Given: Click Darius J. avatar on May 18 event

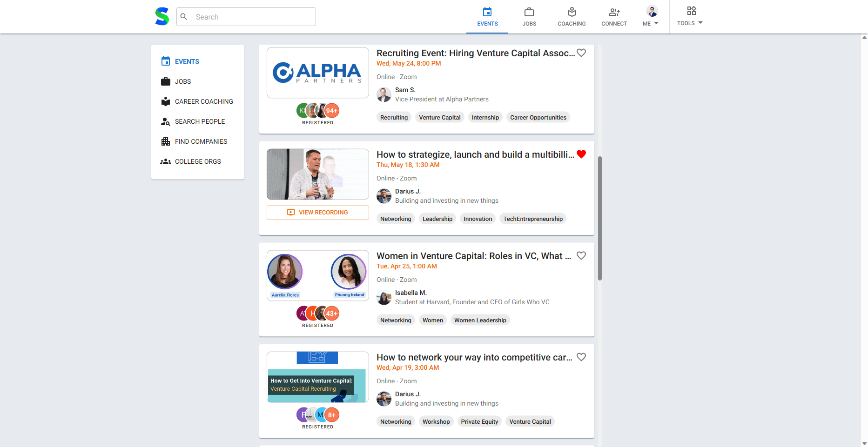Looking at the screenshot, I should click(384, 196).
